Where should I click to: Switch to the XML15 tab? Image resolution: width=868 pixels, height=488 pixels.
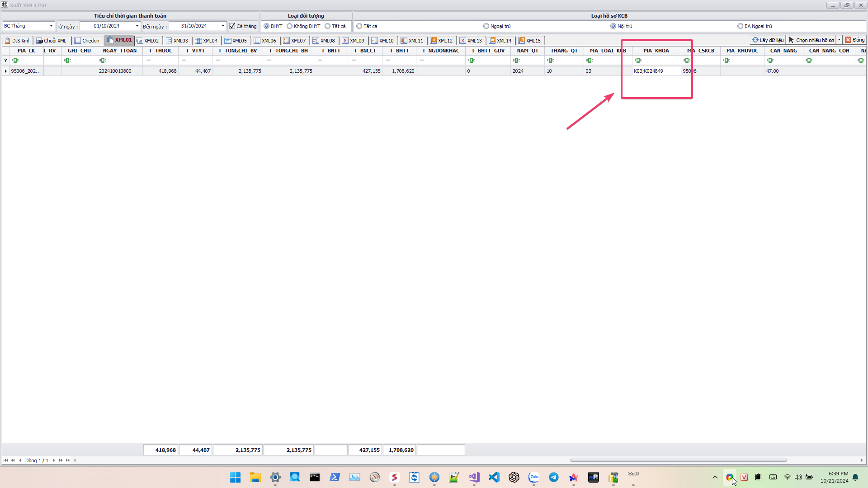click(x=533, y=41)
